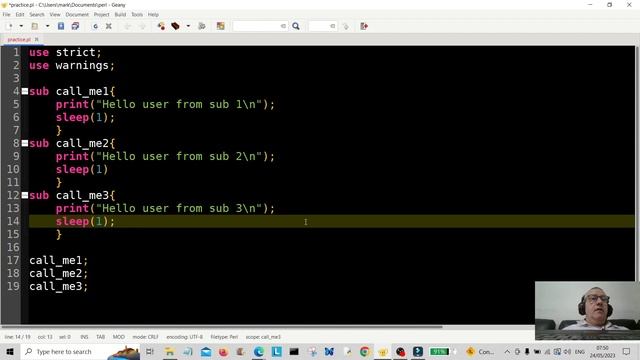Click 'use strict;' on line 1

click(x=65, y=52)
